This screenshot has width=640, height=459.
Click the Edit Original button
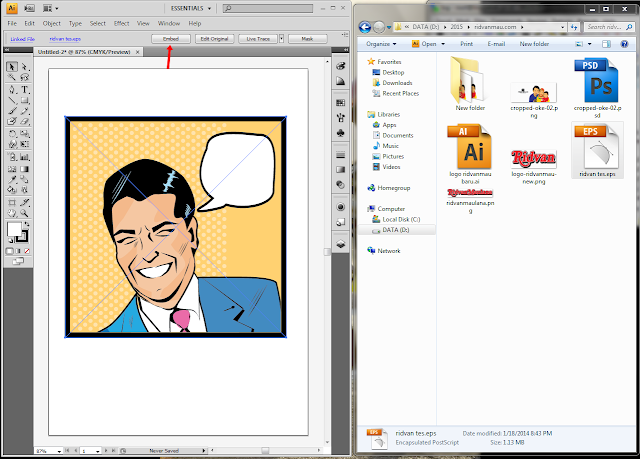pyautogui.click(x=214, y=39)
